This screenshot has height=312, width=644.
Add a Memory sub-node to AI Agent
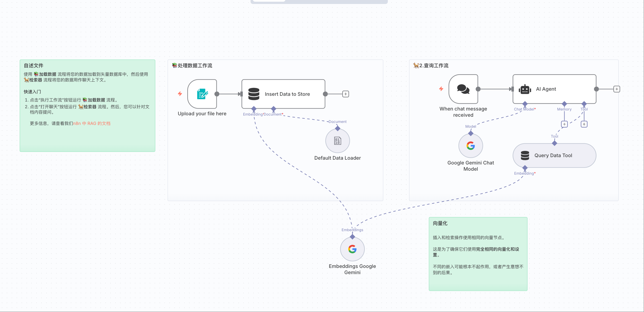(x=564, y=124)
